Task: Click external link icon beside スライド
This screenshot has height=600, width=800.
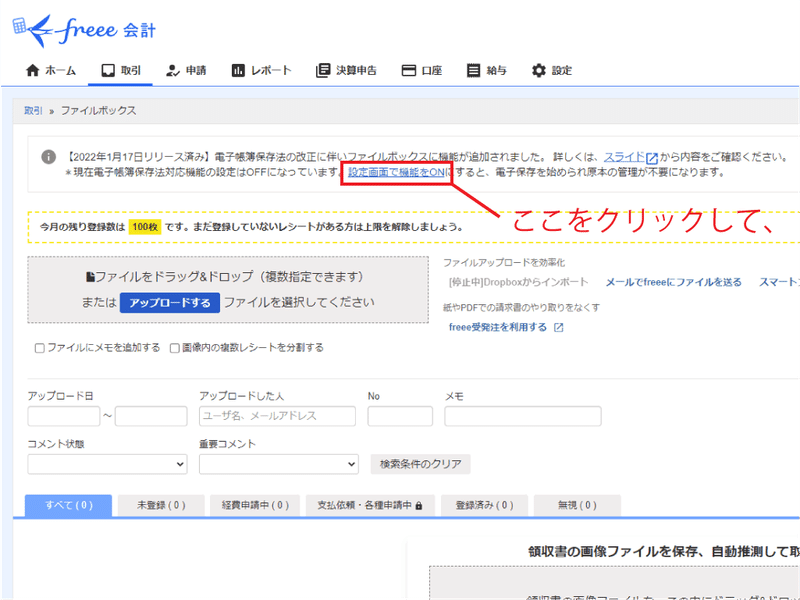Action: pos(652,158)
